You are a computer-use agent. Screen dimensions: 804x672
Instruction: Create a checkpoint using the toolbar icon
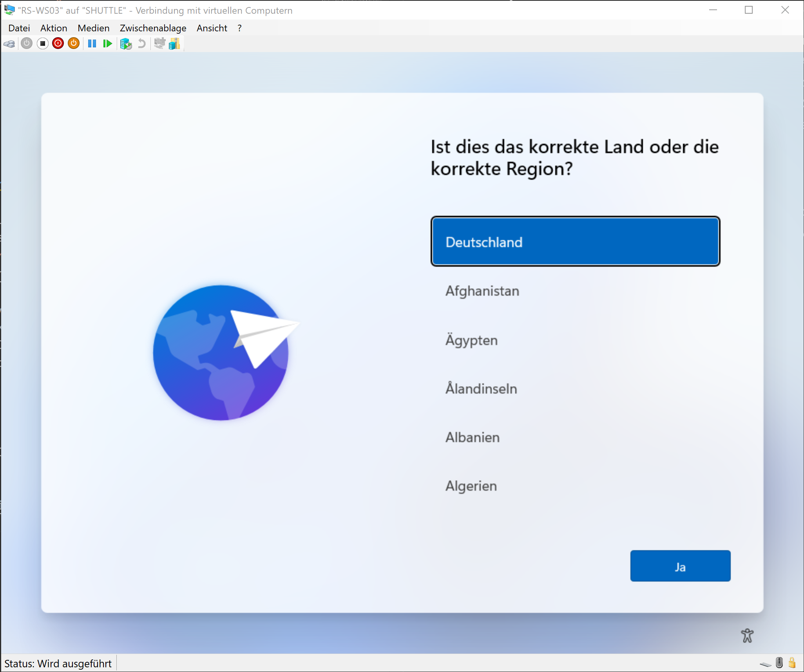(126, 43)
